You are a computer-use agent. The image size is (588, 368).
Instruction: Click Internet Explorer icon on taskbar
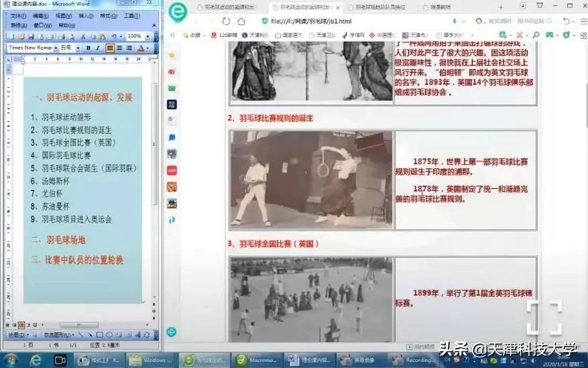[36, 360]
